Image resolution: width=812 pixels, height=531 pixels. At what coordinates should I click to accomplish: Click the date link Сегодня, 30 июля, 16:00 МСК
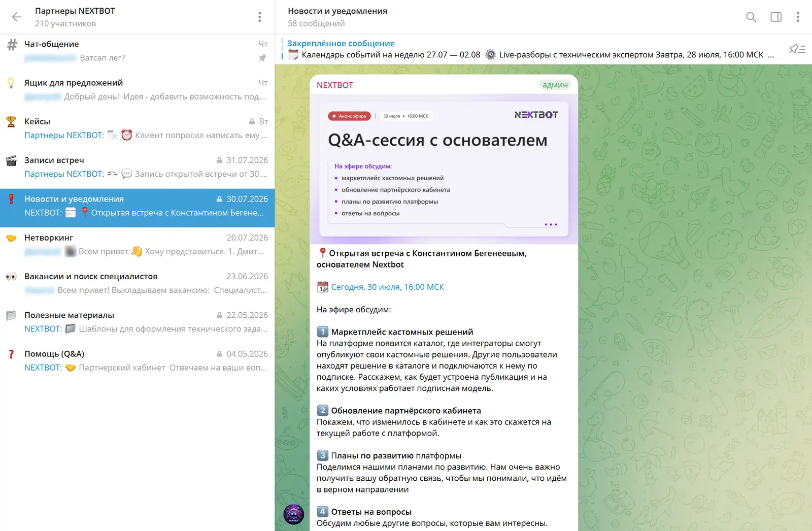[387, 287]
